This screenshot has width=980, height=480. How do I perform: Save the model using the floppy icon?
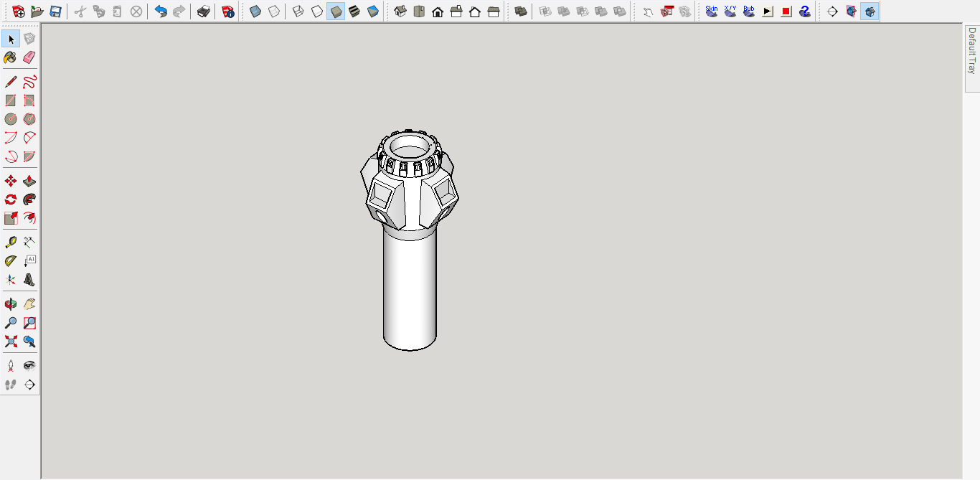tap(56, 11)
